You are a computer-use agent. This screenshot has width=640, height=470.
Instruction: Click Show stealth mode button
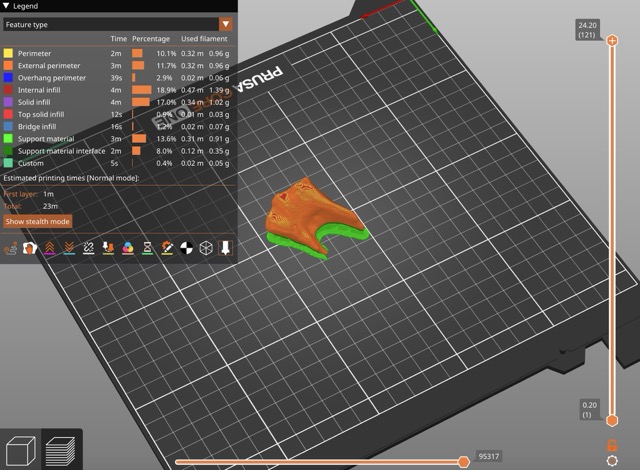pos(37,221)
